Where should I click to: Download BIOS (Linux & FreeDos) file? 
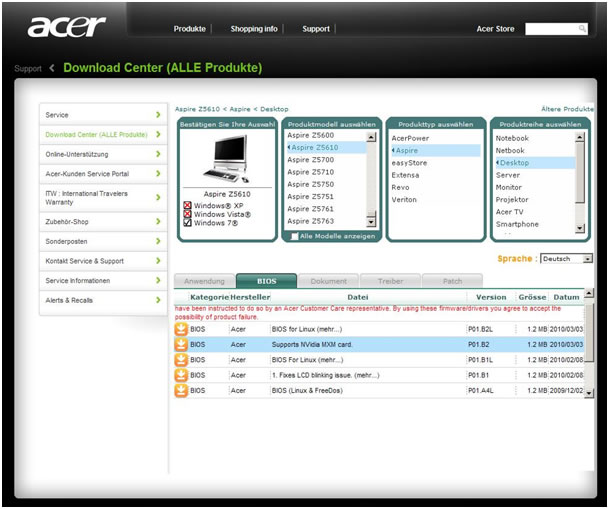tap(181, 391)
